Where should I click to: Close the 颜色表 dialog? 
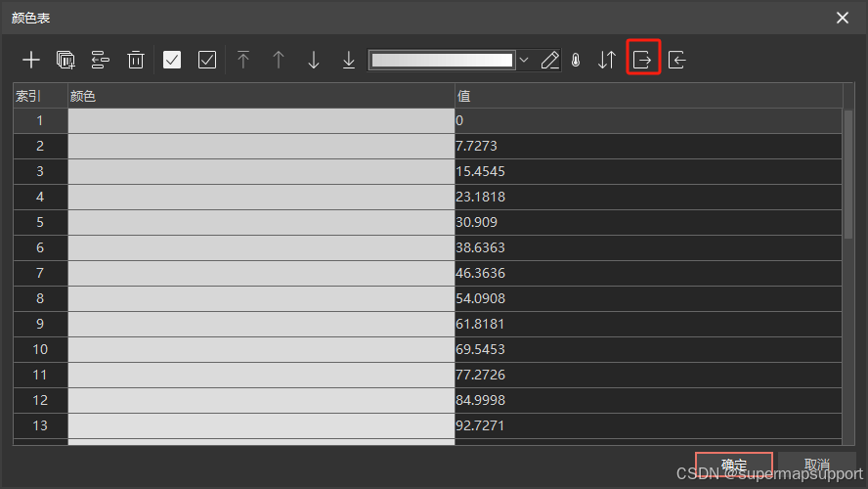[843, 18]
